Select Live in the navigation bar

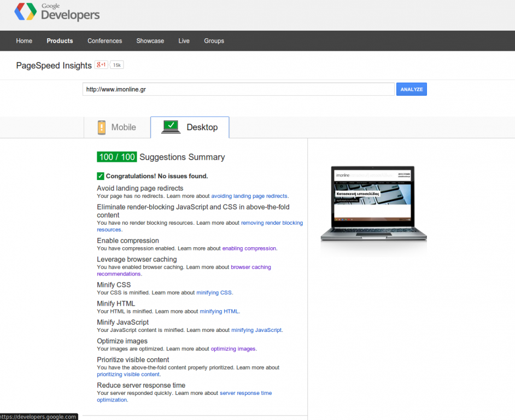[x=184, y=41]
